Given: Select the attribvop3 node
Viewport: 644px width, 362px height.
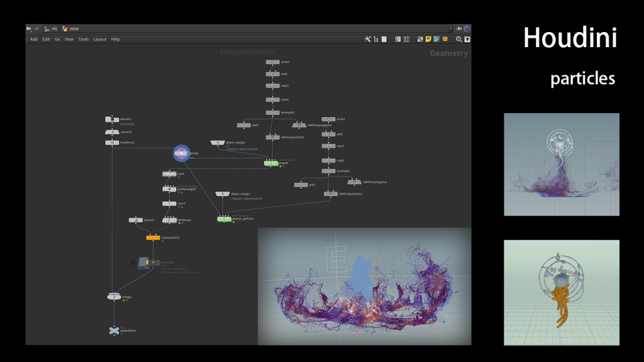Looking at the screenshot, I should pyautogui.click(x=169, y=221).
